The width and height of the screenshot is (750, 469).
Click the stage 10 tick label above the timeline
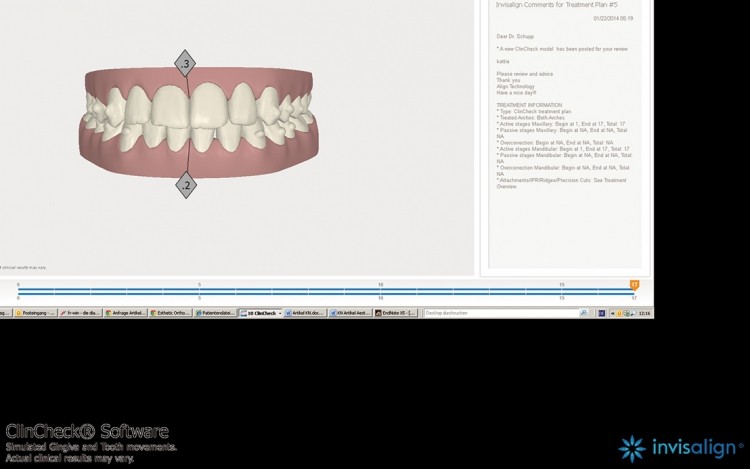(x=380, y=284)
